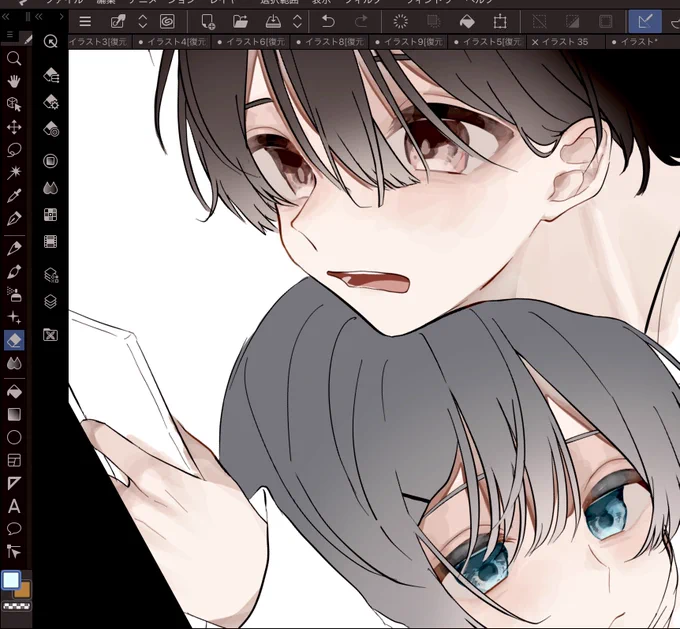Switch to the イラスト4 canvas tab
The width and height of the screenshot is (680, 629).
click(x=172, y=42)
